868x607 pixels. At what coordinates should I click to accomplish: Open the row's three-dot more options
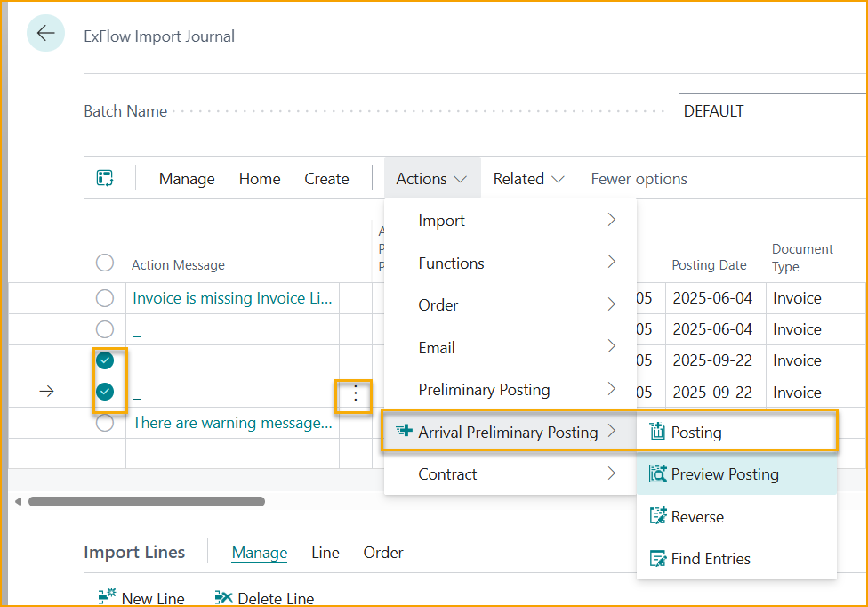(356, 393)
